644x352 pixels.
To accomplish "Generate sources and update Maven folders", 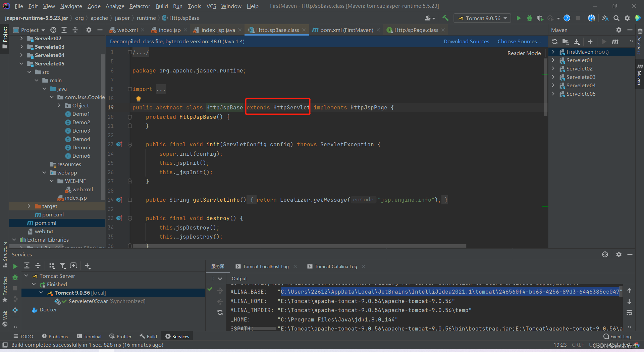I will click(x=566, y=42).
